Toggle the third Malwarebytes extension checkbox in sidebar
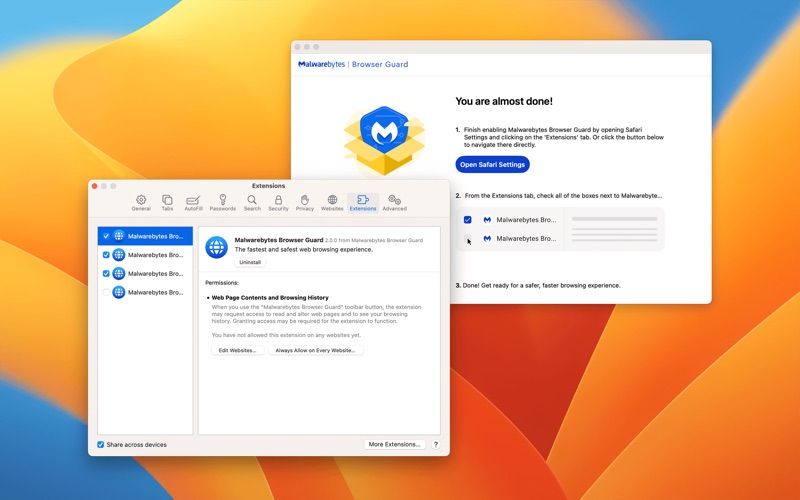The width and height of the screenshot is (800, 500). (106, 273)
